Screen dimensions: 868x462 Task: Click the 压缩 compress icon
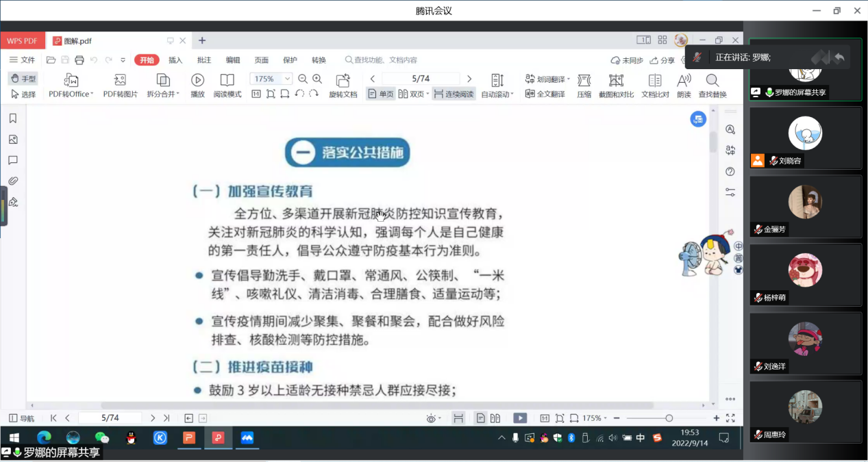tap(584, 80)
